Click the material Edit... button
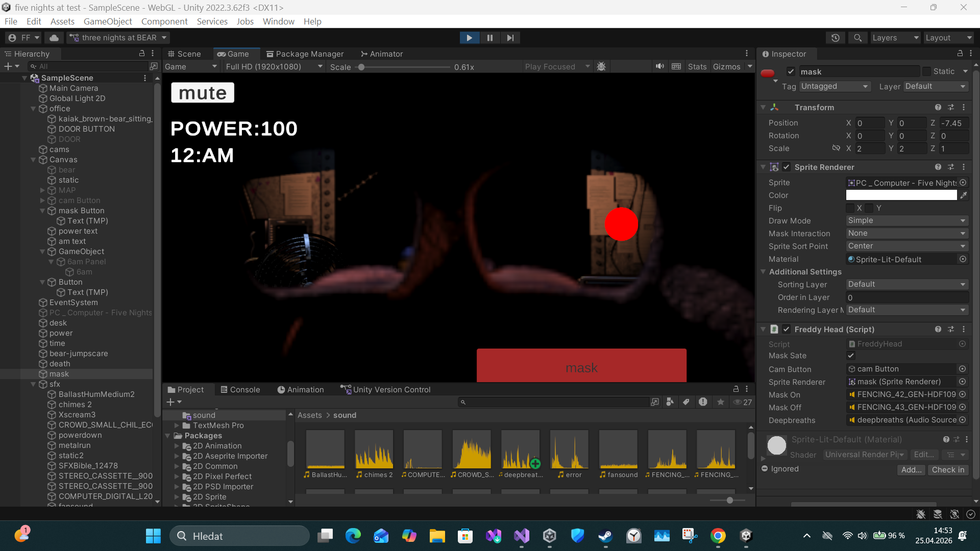 pos(924,455)
